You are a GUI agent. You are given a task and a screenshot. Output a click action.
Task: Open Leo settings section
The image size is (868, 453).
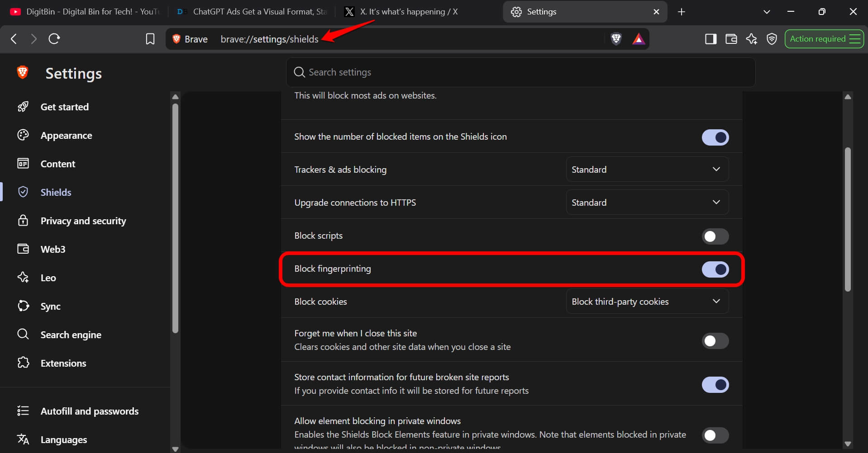(x=48, y=278)
